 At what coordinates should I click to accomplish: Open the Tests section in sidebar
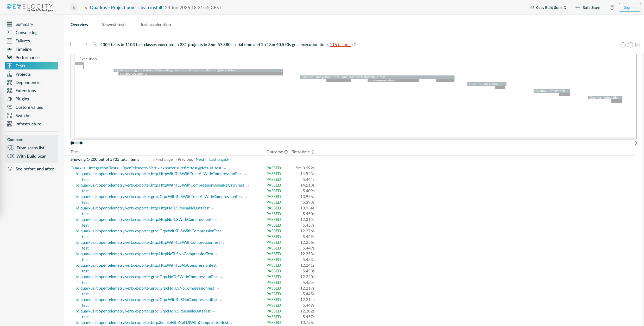[31, 66]
